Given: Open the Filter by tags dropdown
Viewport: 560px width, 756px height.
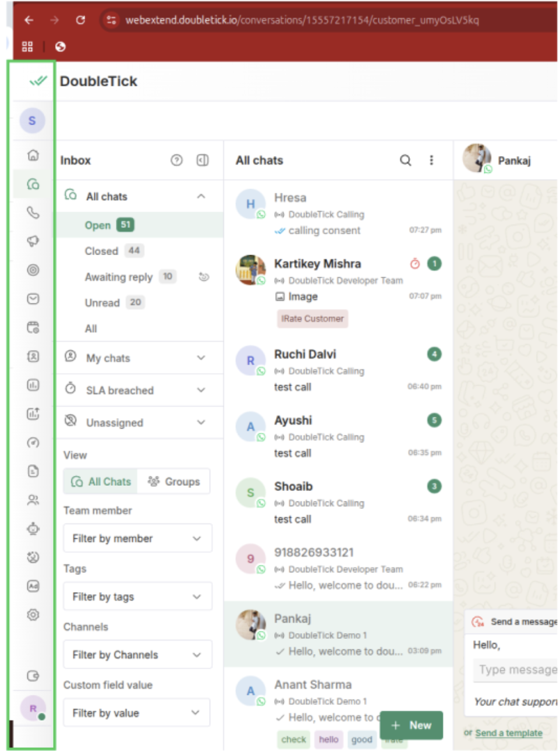Looking at the screenshot, I should point(137,597).
